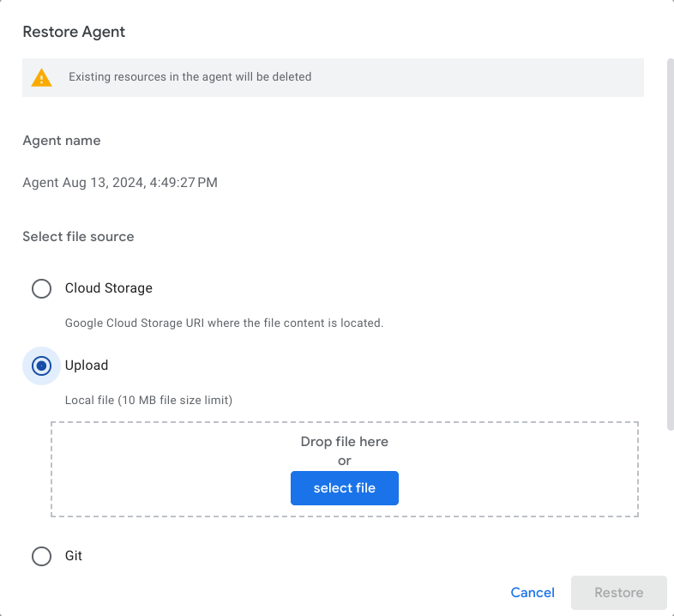Click the Drop file here text
Viewport: 674px width, 616px height.
[344, 442]
